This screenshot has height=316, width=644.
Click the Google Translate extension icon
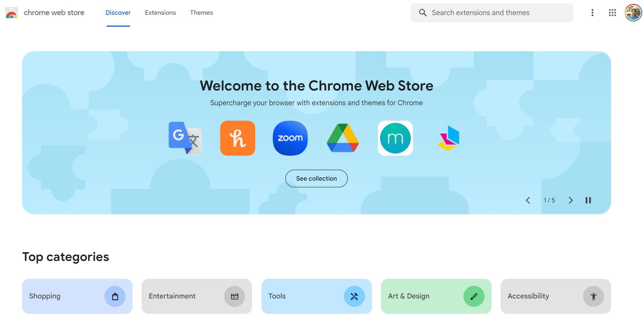(x=185, y=138)
